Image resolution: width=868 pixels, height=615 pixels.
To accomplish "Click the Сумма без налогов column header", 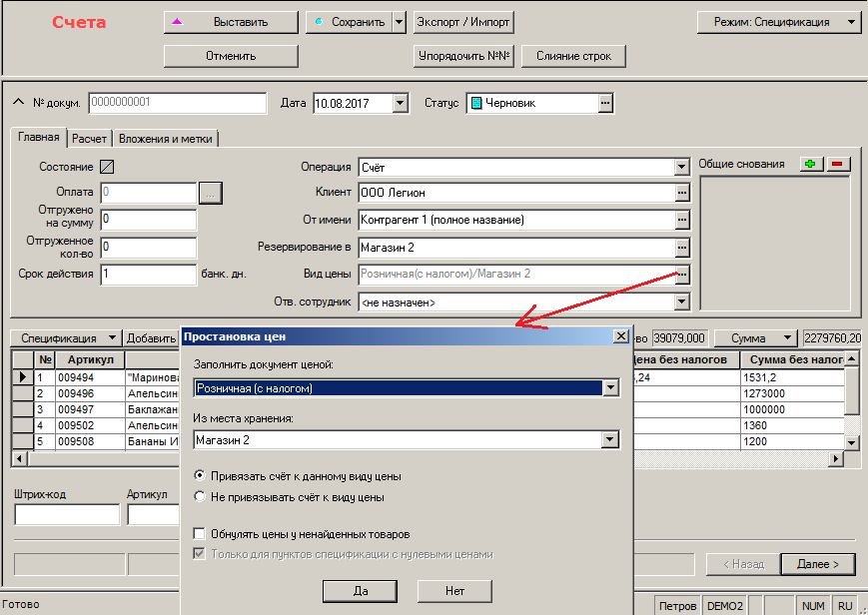I will (x=792, y=359).
